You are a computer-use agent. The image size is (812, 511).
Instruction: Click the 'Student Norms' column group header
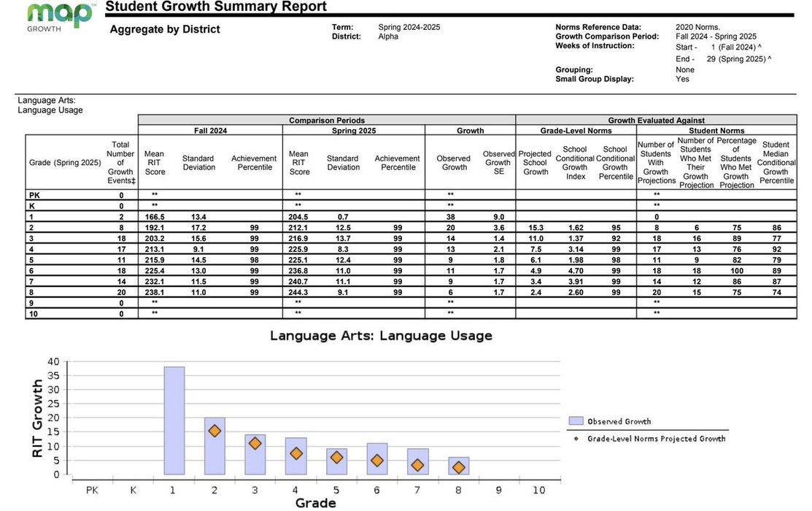click(716, 131)
